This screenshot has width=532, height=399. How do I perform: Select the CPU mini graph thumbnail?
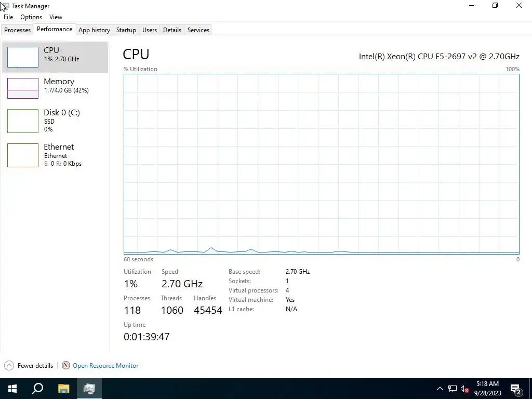(23, 57)
